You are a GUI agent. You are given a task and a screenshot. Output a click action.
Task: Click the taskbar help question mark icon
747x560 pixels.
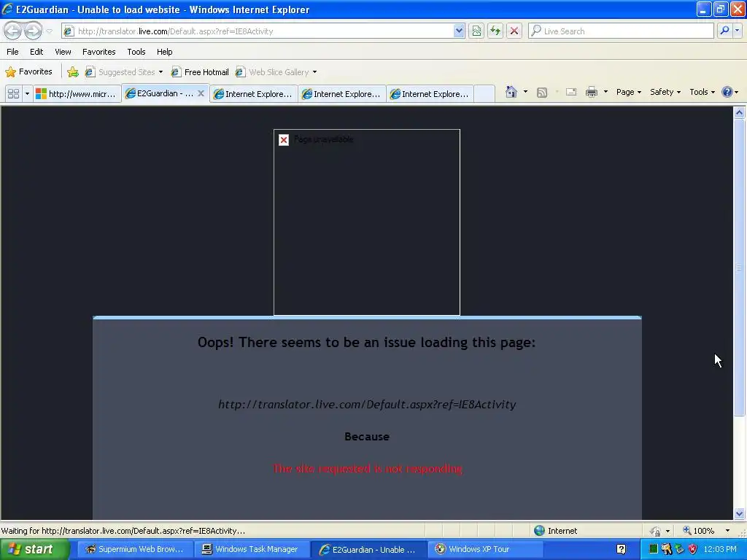pyautogui.click(x=622, y=550)
